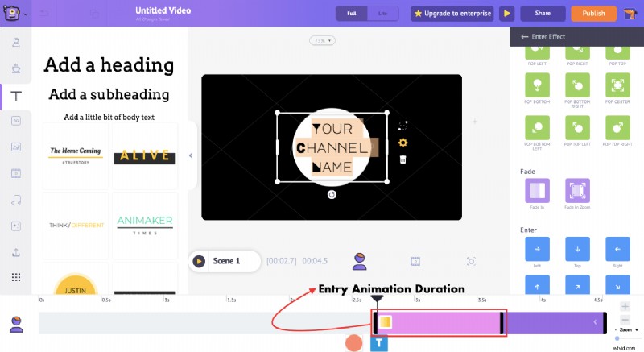Click the plus button above timeline zoom
Viewport: 644px width, 352px height.
click(x=625, y=306)
